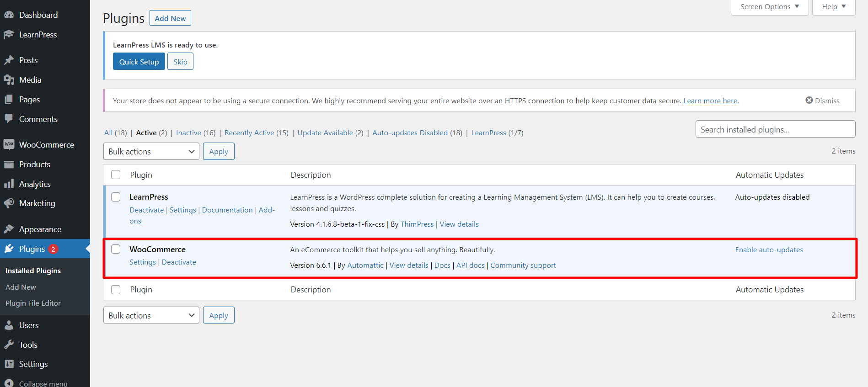Sort by the Plugin column header

coord(141,175)
